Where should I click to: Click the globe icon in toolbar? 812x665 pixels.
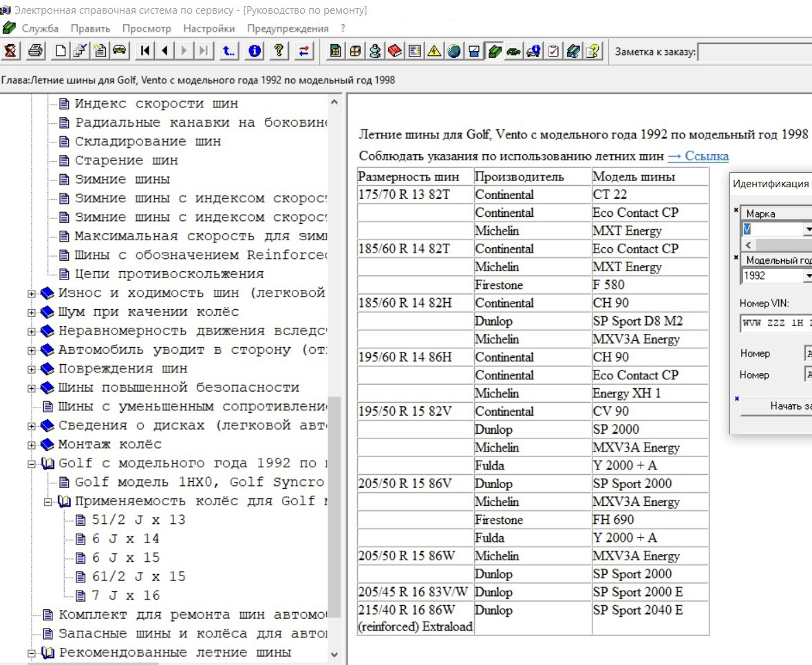pyautogui.click(x=454, y=51)
